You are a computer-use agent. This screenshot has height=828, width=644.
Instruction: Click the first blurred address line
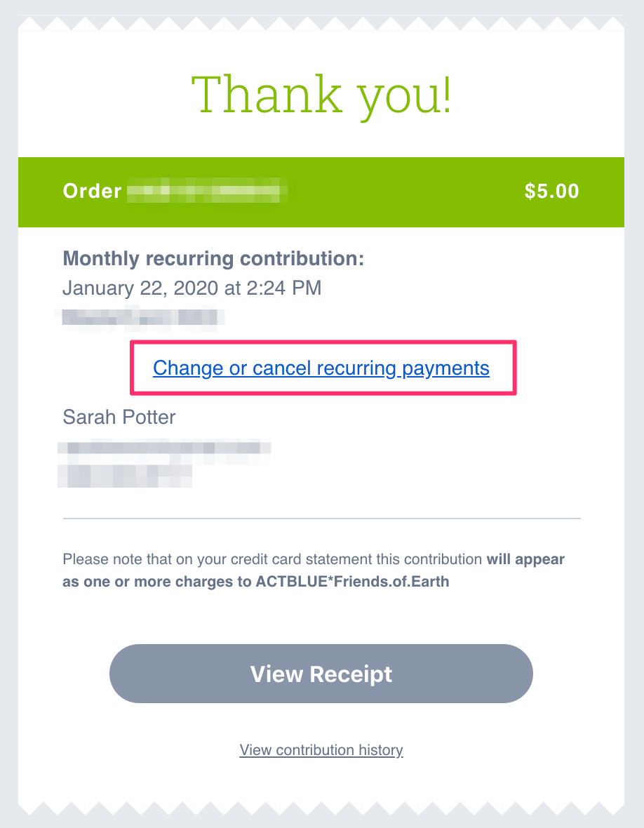(164, 448)
